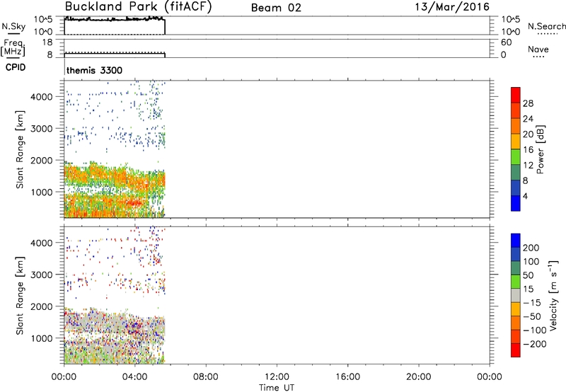Click the gray segment of Velocity colorbar
The height and width of the screenshot is (392, 566).
pos(516,295)
